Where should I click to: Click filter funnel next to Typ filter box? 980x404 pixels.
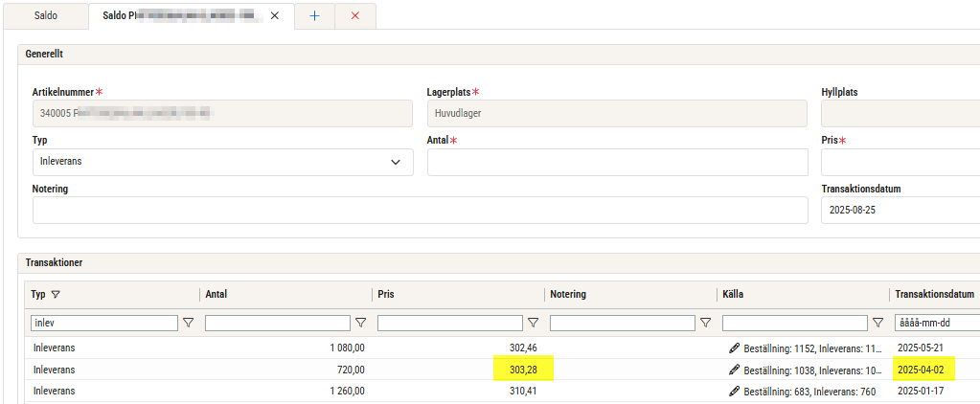click(189, 324)
